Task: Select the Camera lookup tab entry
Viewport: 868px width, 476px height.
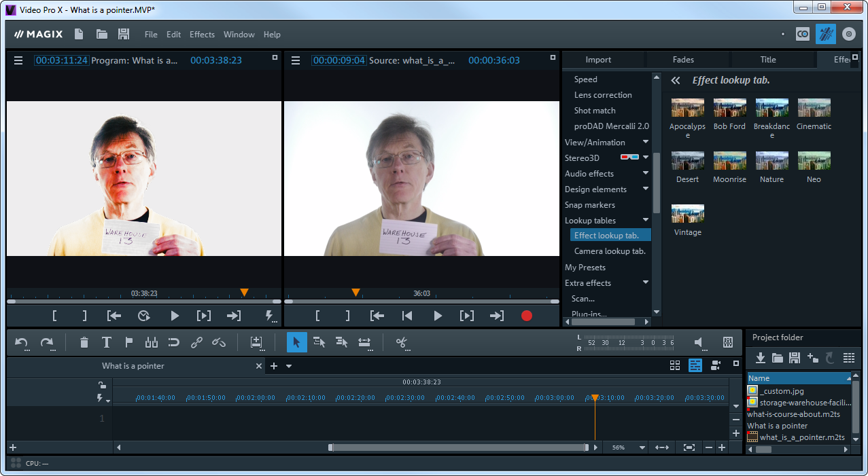Action: (x=610, y=251)
